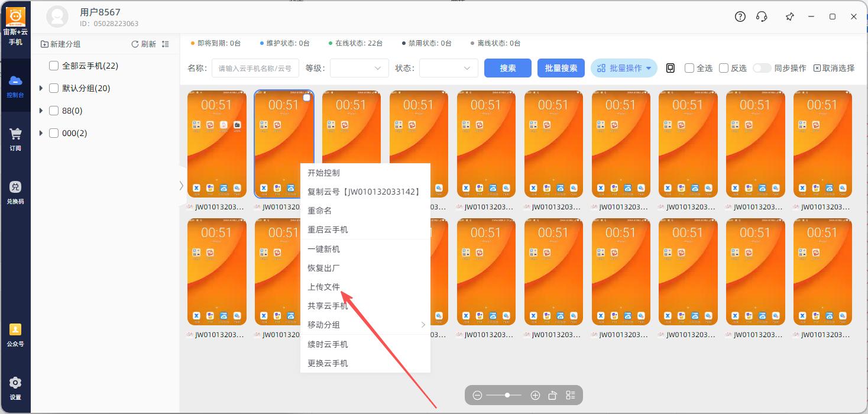Image resolution: width=868 pixels, height=414 pixels.
Task: Click the group list sort order icon
Action: coord(166,44)
